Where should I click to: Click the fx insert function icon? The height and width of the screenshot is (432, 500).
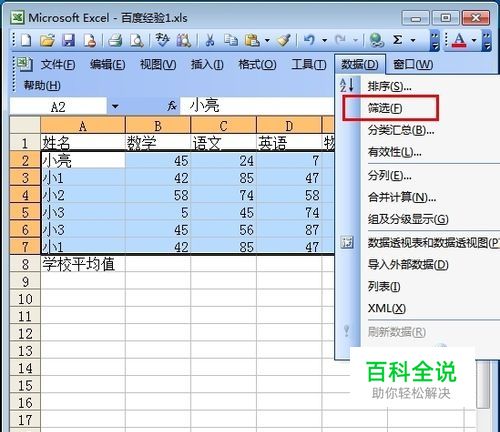coord(172,106)
